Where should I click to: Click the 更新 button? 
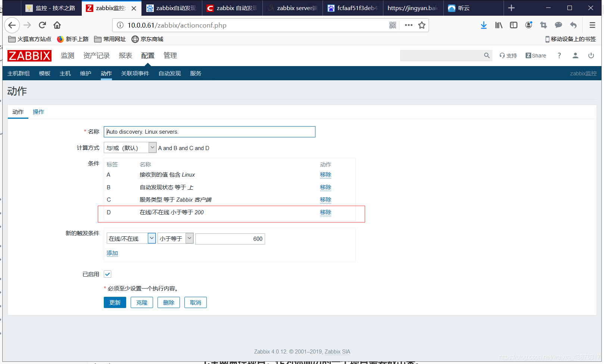pos(115,302)
